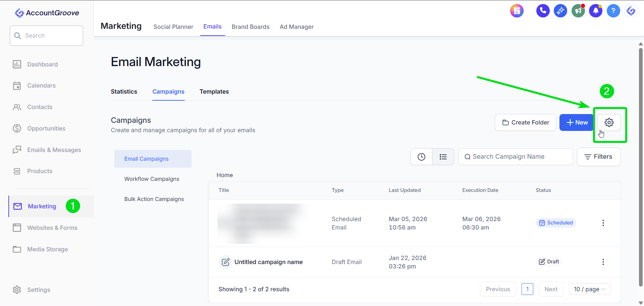Switch to the Social Planner tab

tap(173, 27)
